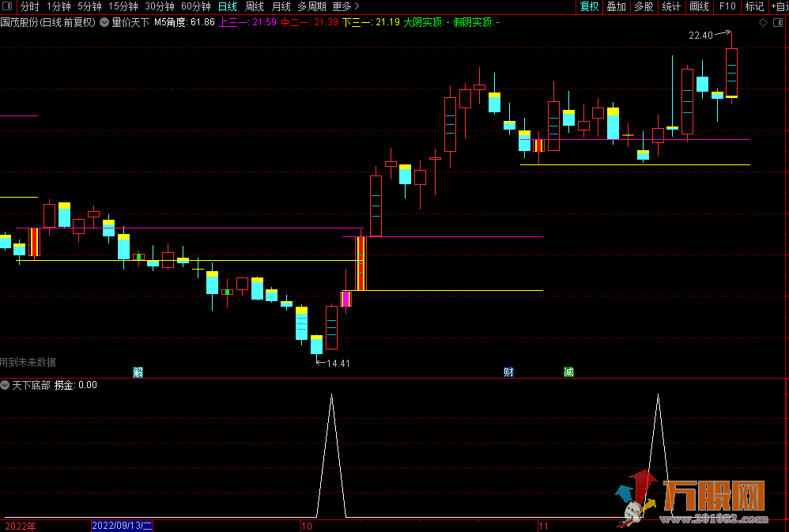
Task: Click the 中二一: 21.39 value
Action: click(x=309, y=22)
